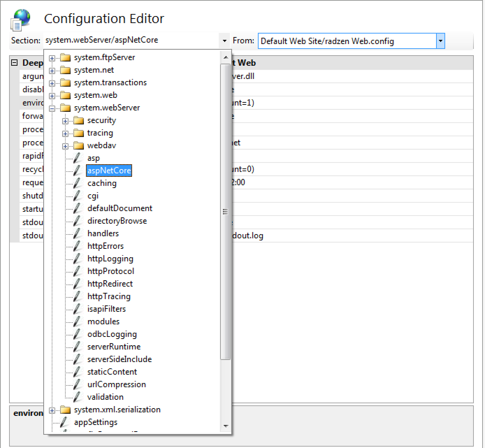The image size is (485, 448).
Task: Click the Configuration Editor globe icon
Action: [20, 20]
